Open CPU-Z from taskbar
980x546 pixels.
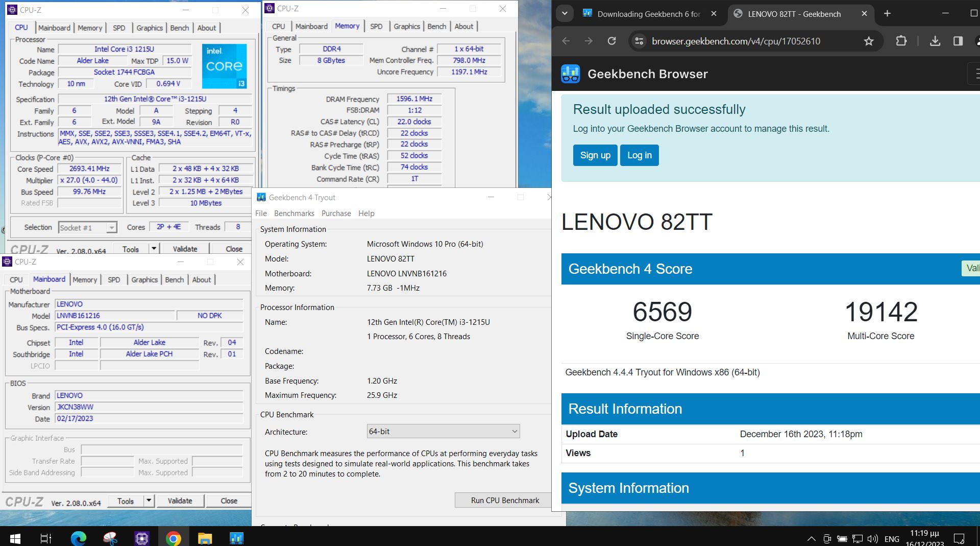tap(141, 538)
